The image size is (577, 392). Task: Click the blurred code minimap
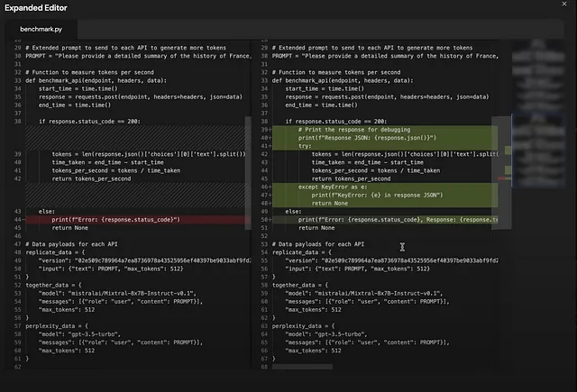tap(538, 114)
